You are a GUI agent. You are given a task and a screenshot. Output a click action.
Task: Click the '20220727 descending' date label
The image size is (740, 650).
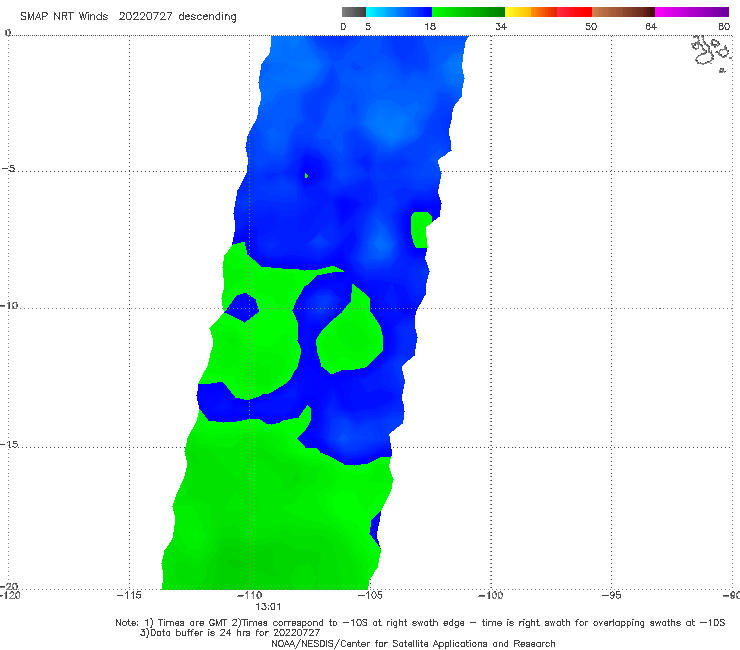[x=177, y=17]
